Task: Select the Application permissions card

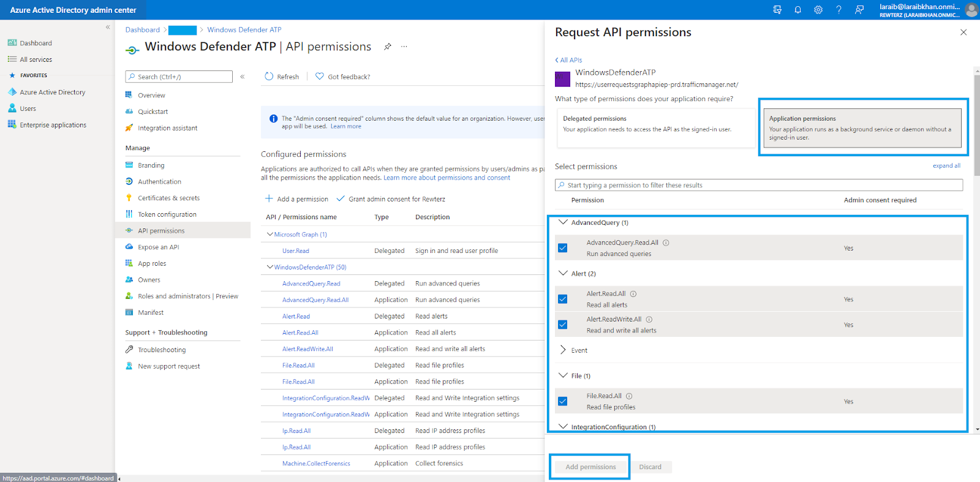Action: 862,127
